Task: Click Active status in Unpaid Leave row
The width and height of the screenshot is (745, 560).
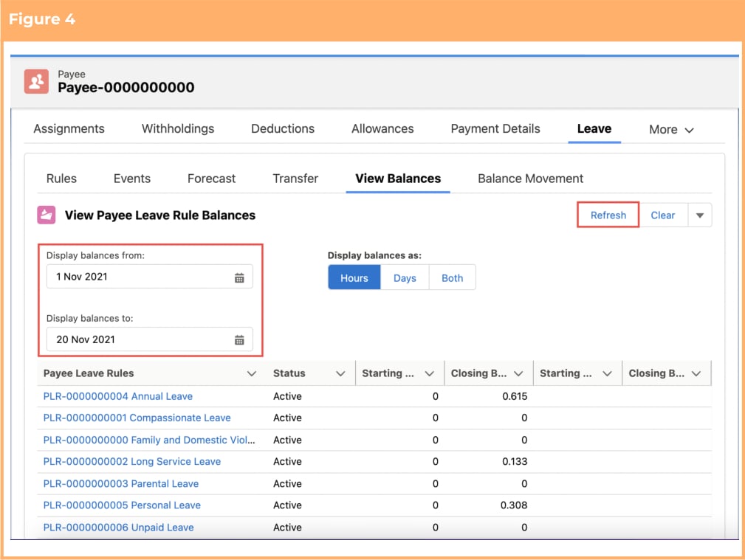Action: coord(287,528)
